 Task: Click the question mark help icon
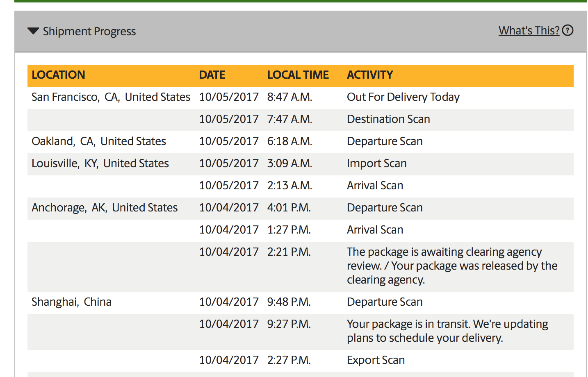pyautogui.click(x=567, y=30)
